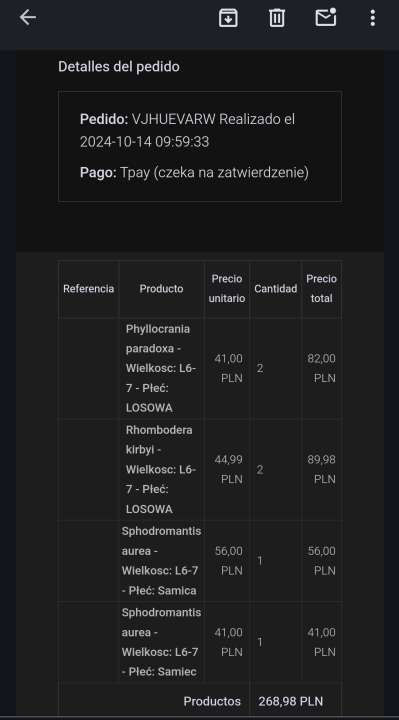
Task: Tap the Detalles del pedido heading
Action: (x=119, y=67)
